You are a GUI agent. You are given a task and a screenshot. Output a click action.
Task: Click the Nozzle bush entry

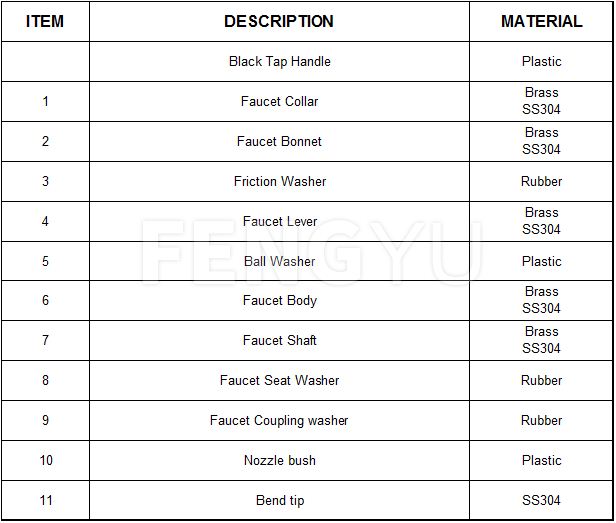280,460
